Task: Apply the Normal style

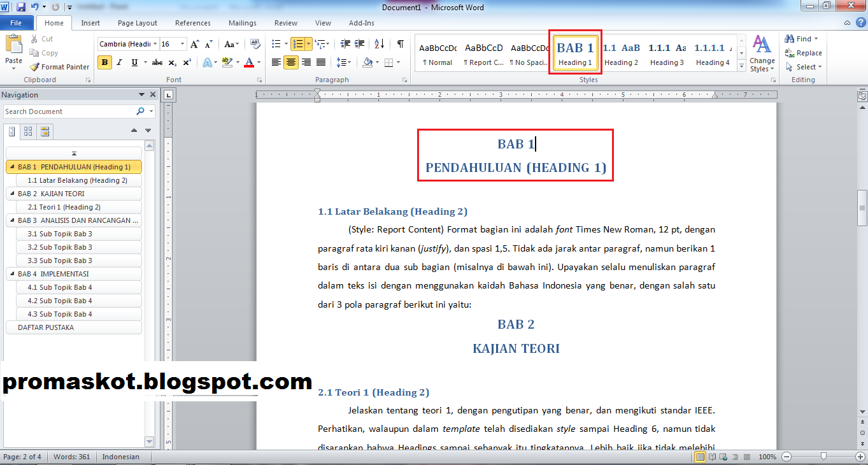Action: tap(437, 54)
